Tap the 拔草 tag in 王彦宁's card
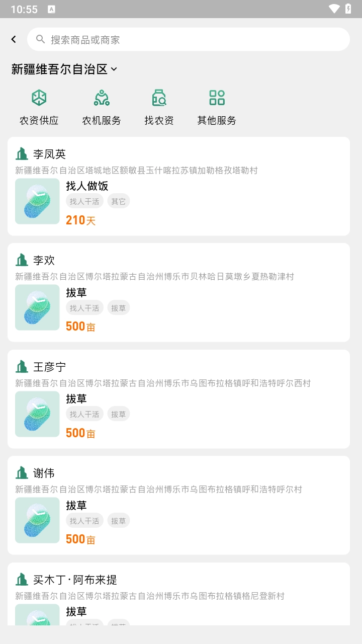This screenshot has width=362, height=644. pos(119,414)
